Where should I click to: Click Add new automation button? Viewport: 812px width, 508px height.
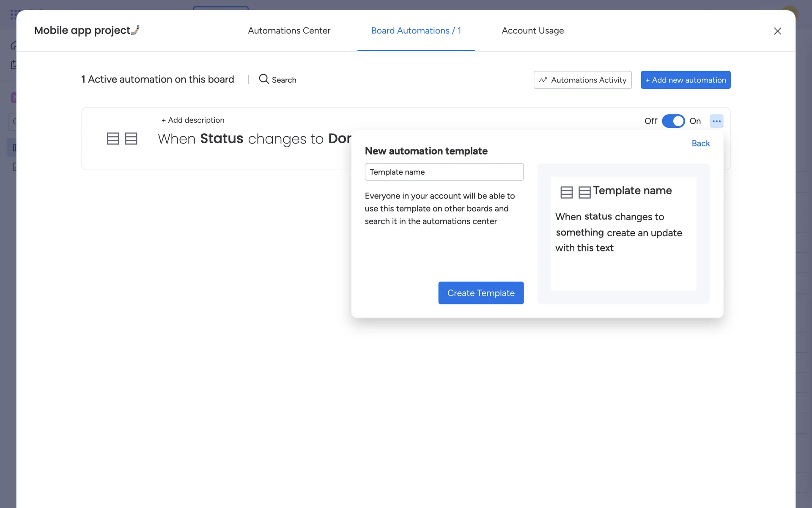[685, 80]
